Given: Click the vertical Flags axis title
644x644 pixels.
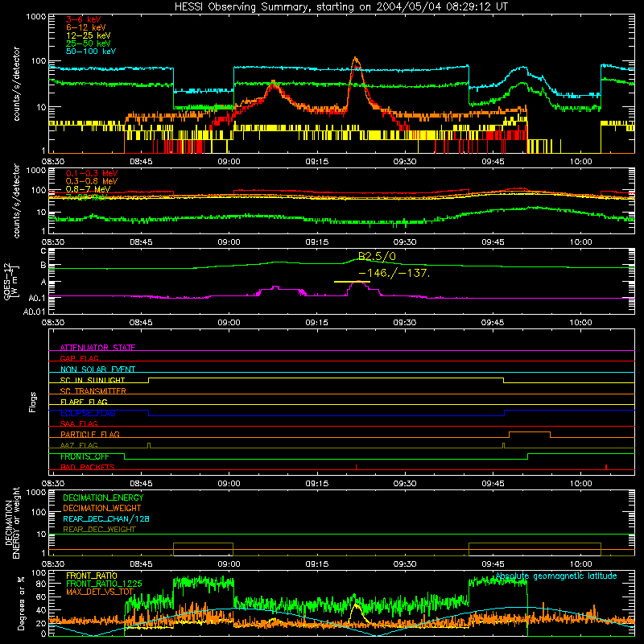Looking at the screenshot, I should pyautogui.click(x=33, y=402).
